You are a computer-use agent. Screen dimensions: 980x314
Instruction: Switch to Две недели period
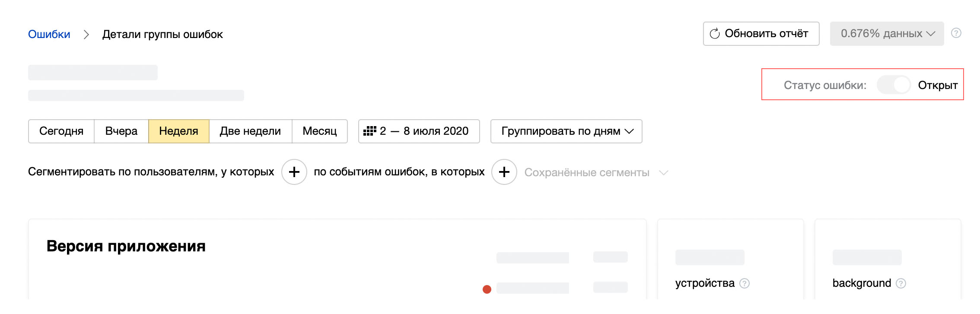point(250,131)
